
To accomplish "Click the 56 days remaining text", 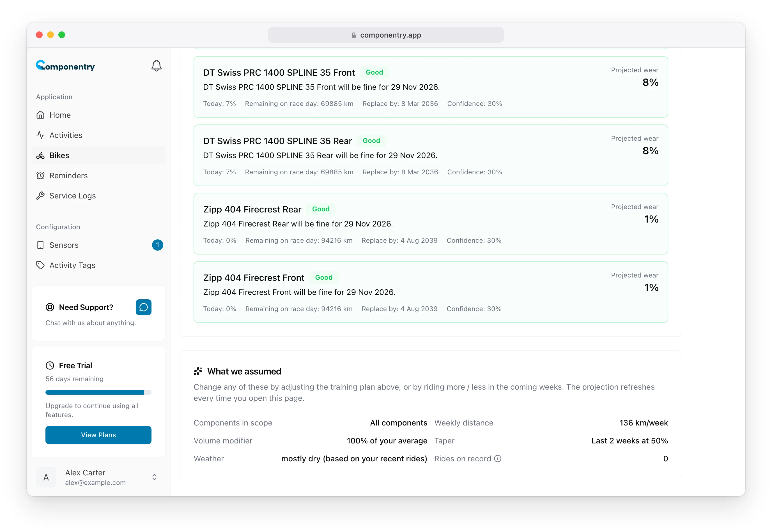I will pos(74,379).
